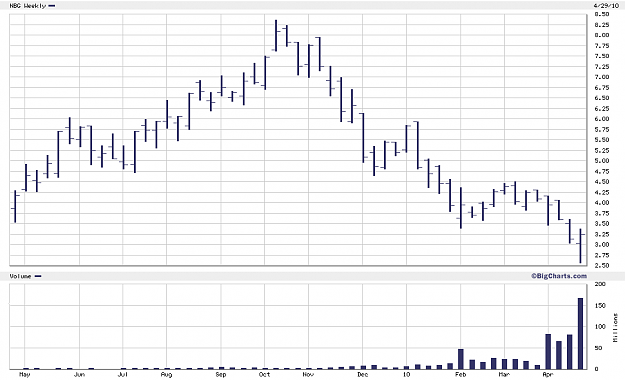The image size is (625, 380).
Task: Click the "NBC Weekly" chart title
Action: [28, 6]
